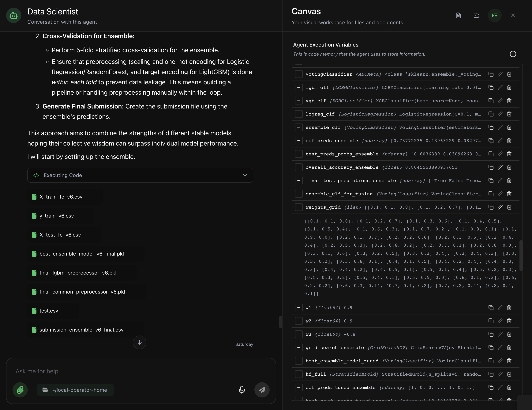Click the paperclip attach file button
The width and height of the screenshot is (532, 410).
(20, 390)
